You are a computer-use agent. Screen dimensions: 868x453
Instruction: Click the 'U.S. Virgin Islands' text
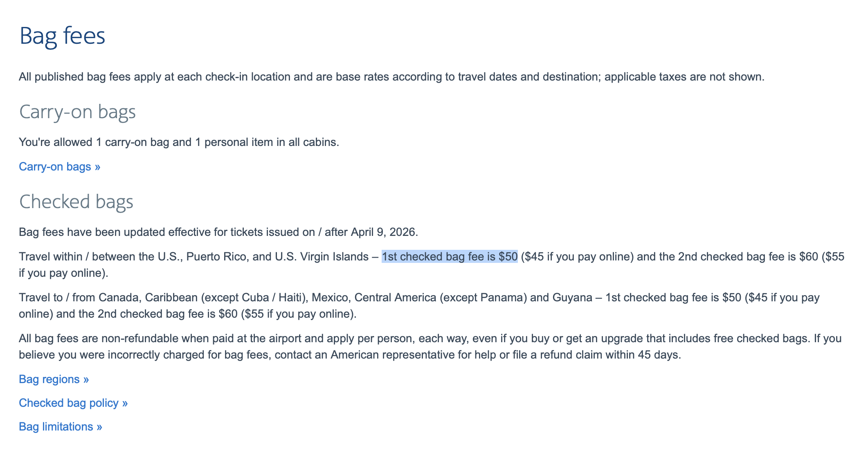[x=322, y=257]
